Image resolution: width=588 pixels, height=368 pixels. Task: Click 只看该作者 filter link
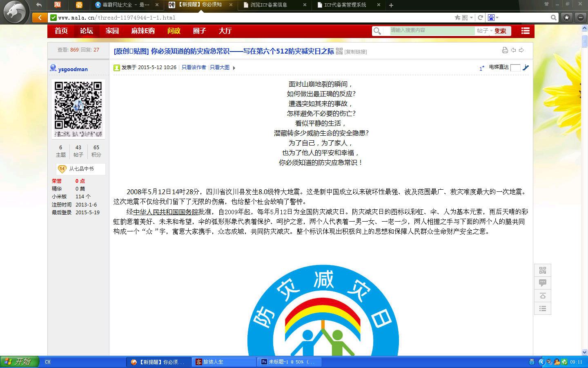[194, 67]
